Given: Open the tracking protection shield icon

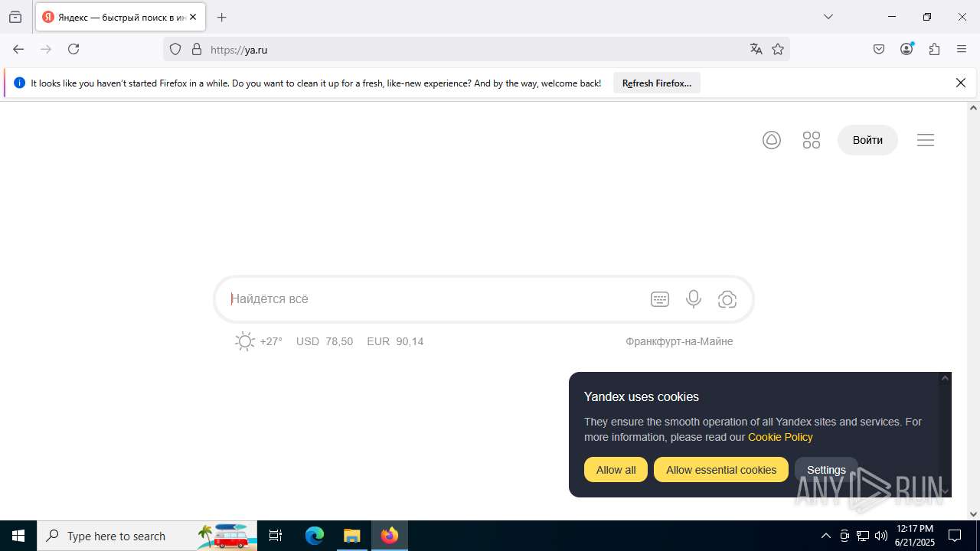Looking at the screenshot, I should click(x=175, y=49).
